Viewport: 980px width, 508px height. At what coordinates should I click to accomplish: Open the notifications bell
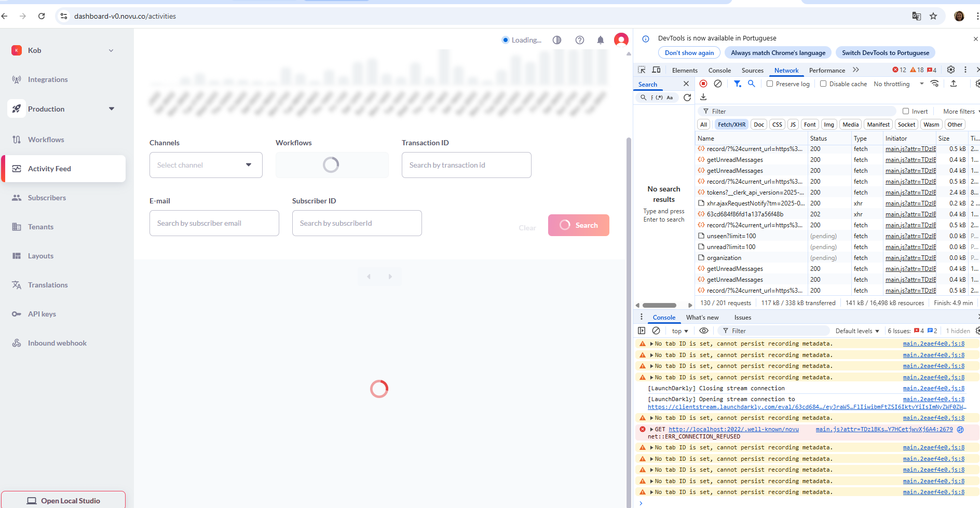[x=601, y=40]
